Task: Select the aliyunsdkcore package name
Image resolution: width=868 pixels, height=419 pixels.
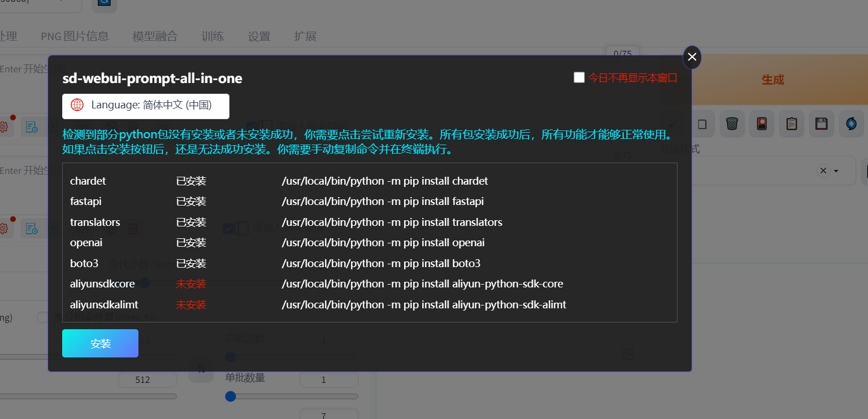Action: pyautogui.click(x=102, y=284)
